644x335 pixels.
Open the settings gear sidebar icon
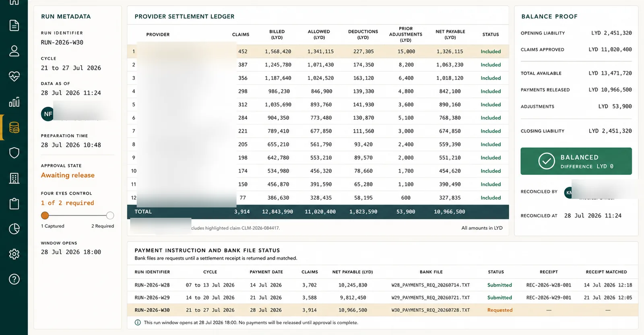(x=14, y=254)
